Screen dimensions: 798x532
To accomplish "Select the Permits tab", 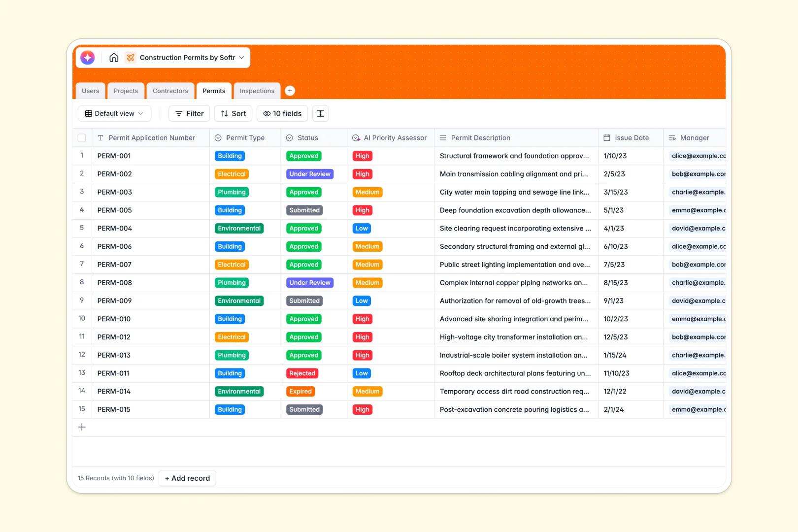I will pos(214,91).
